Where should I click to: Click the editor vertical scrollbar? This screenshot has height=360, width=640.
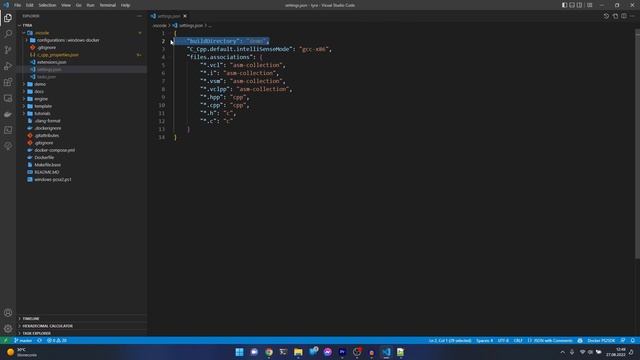pos(637,144)
